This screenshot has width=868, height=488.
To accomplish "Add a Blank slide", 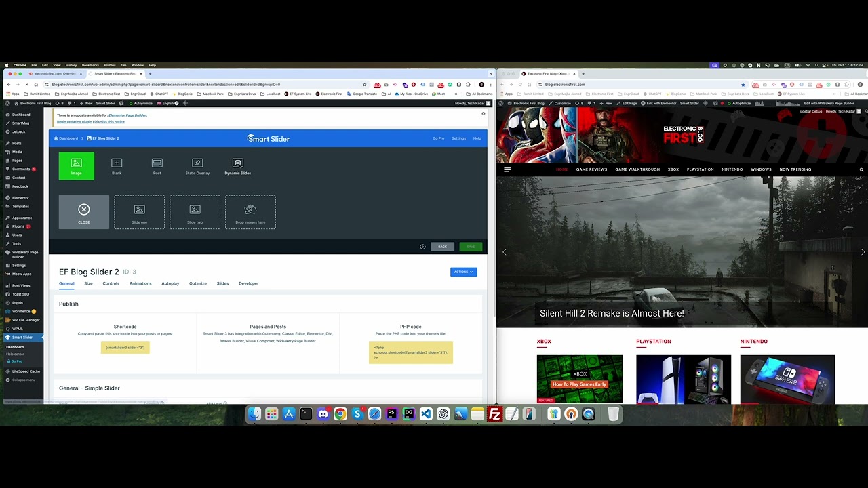I will coord(117,166).
